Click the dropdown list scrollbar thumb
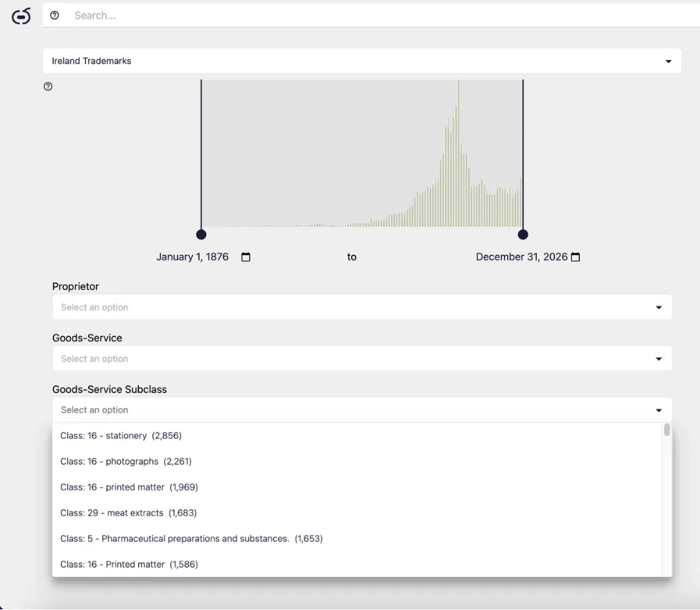 pyautogui.click(x=667, y=430)
